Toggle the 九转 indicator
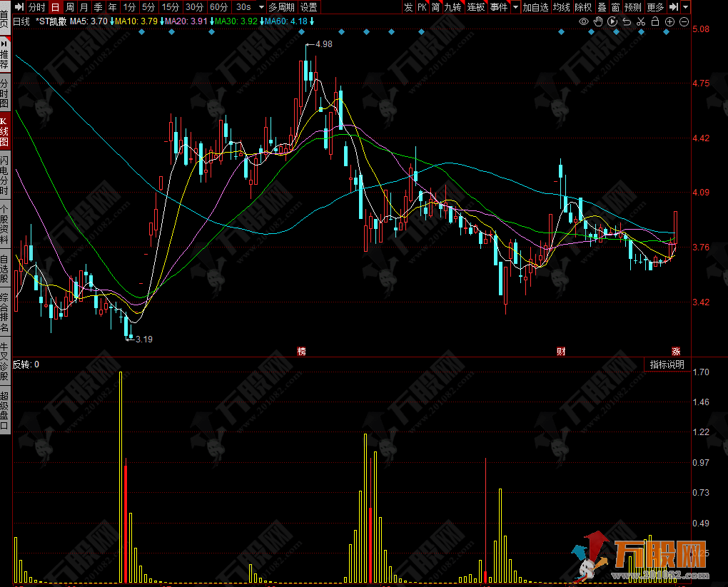Viewport: 728px width, 587px height. (x=453, y=7)
